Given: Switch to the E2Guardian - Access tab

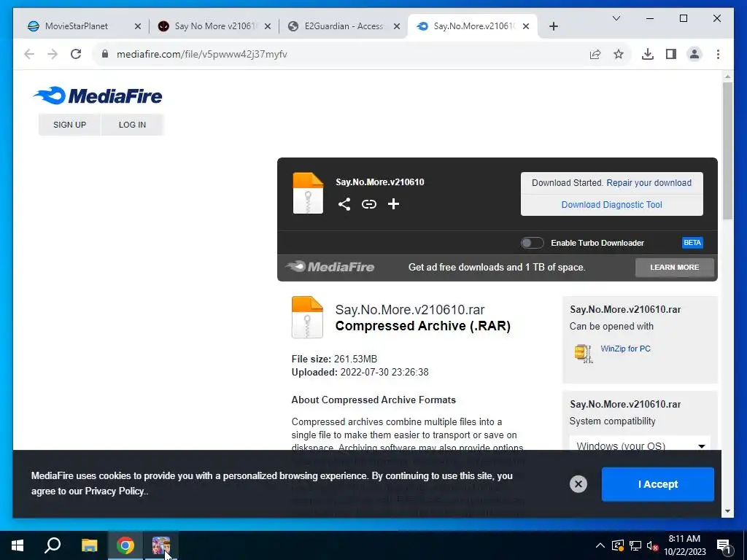Looking at the screenshot, I should [343, 26].
